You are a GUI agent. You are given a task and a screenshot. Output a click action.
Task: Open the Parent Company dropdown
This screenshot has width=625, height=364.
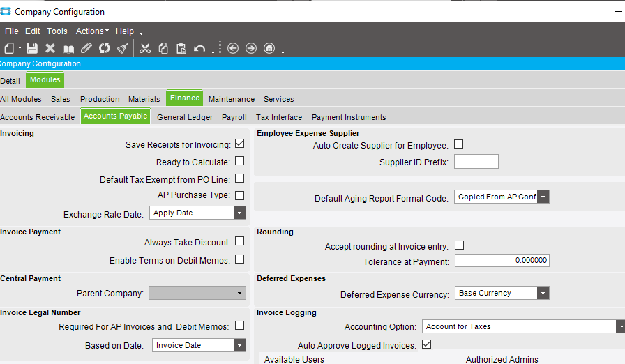(x=239, y=293)
